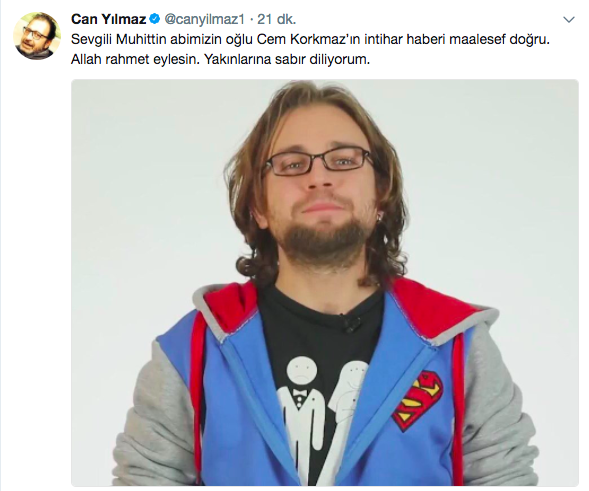Click the lapel microphone on the t-shirt

pyautogui.click(x=350, y=323)
